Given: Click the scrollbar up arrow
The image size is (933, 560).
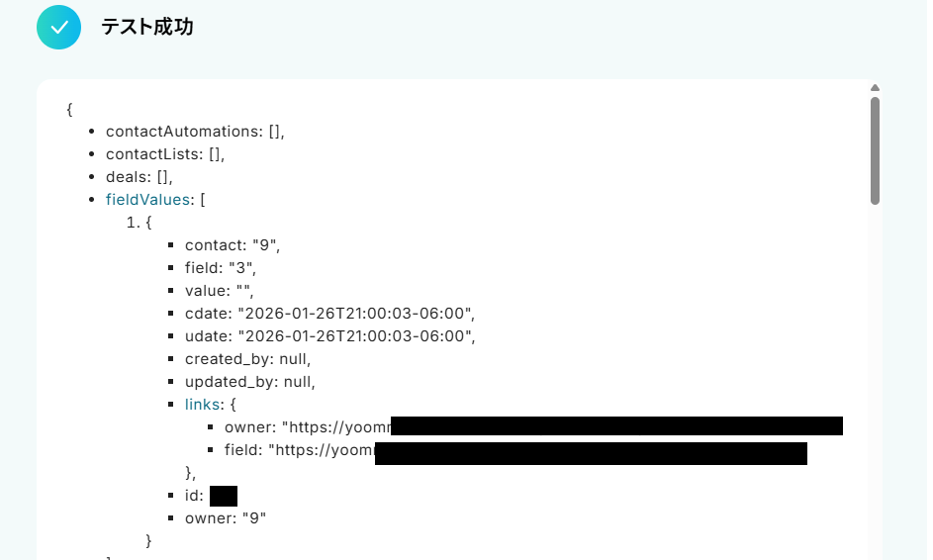Looking at the screenshot, I should [875, 88].
